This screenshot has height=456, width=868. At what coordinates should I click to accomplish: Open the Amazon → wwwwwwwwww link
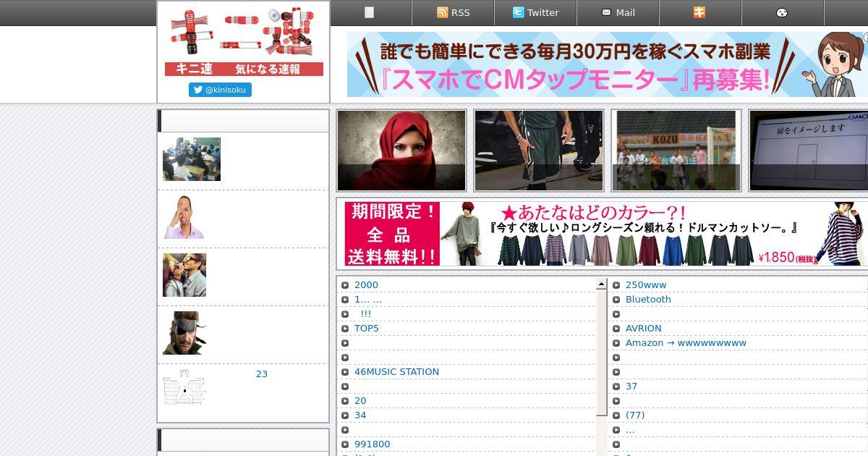tap(686, 343)
